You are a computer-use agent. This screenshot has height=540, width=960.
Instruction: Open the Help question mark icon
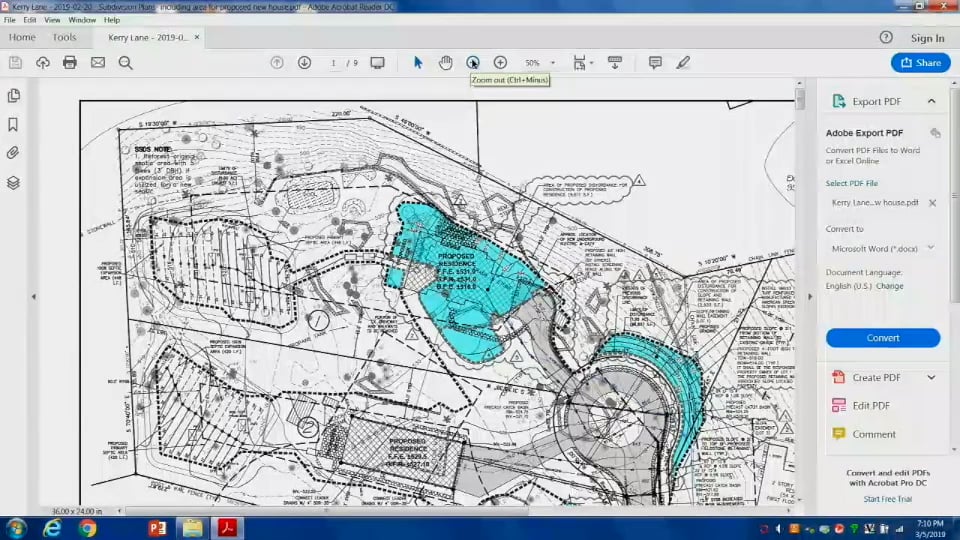click(886, 37)
